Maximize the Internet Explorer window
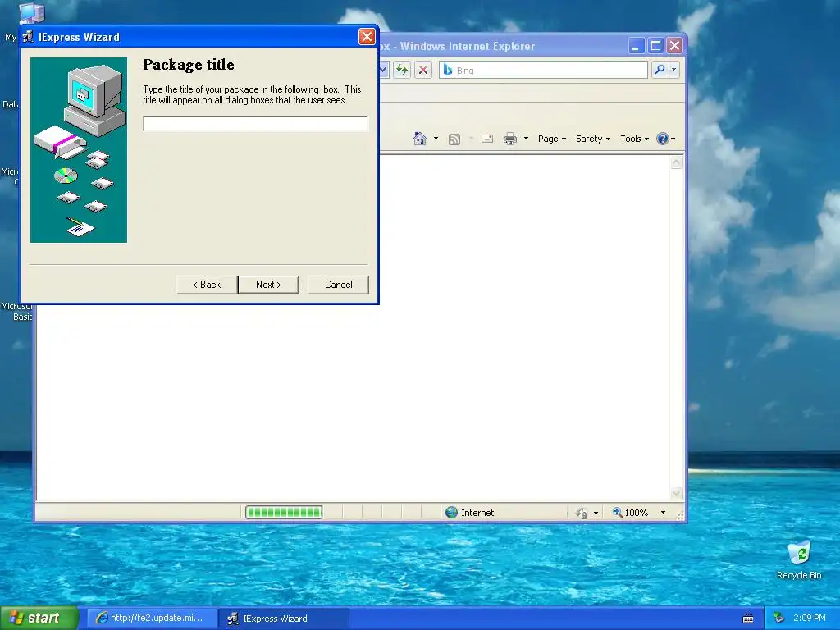Screen dimensions: 840x630 click(655, 46)
